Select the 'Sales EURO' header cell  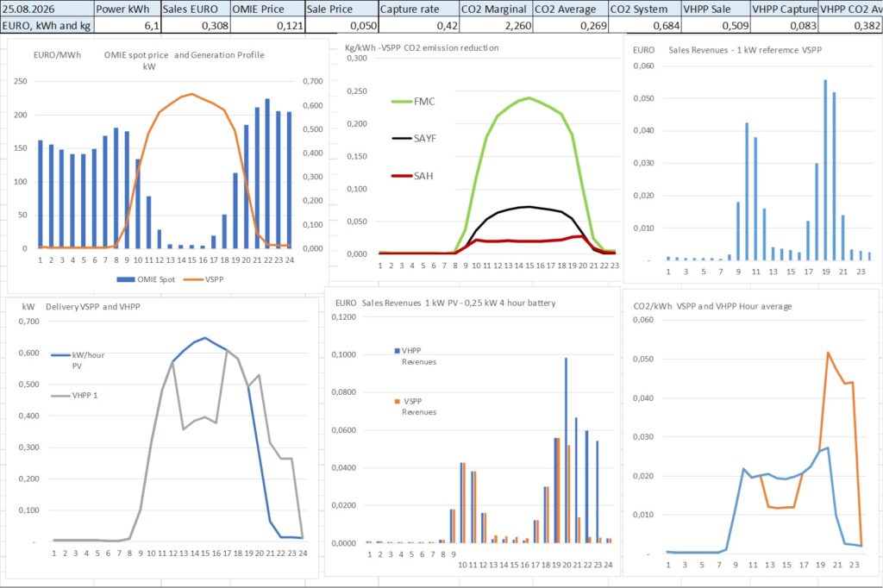pos(196,9)
